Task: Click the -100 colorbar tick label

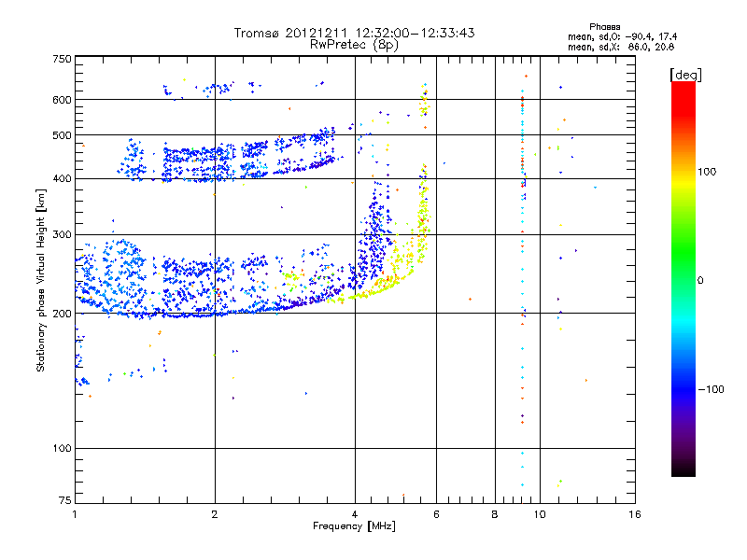Action: [711, 389]
